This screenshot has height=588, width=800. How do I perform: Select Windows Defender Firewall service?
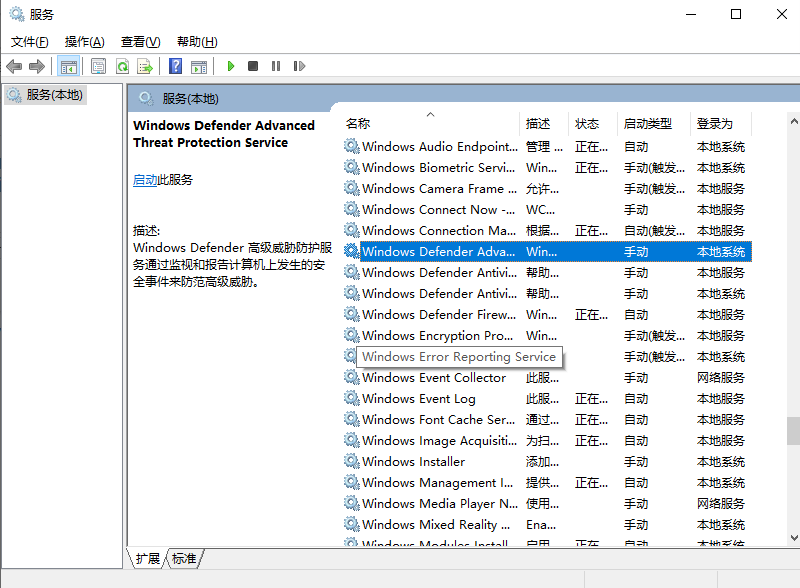coord(547,314)
